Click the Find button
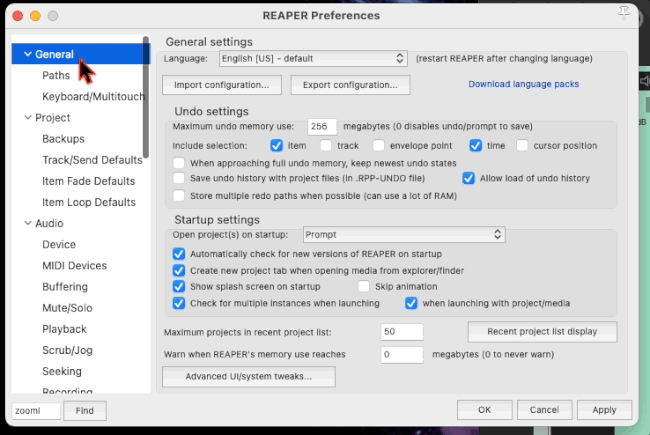650x435 pixels. [x=85, y=411]
